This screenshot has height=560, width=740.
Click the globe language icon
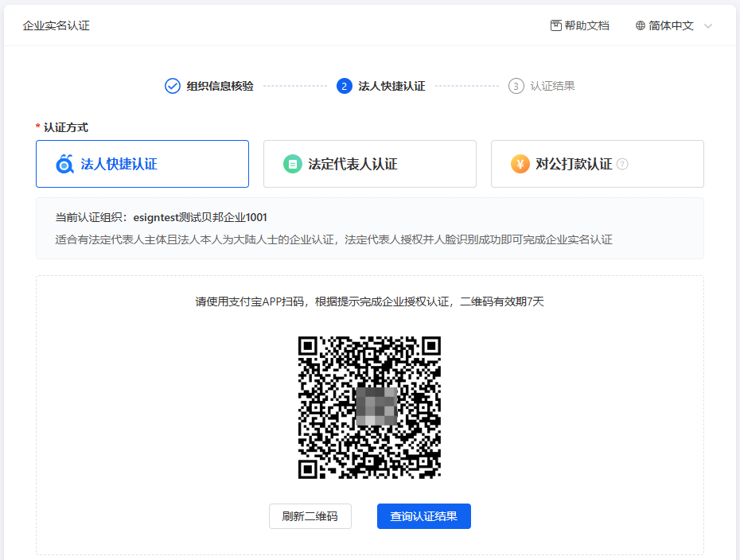tap(641, 25)
